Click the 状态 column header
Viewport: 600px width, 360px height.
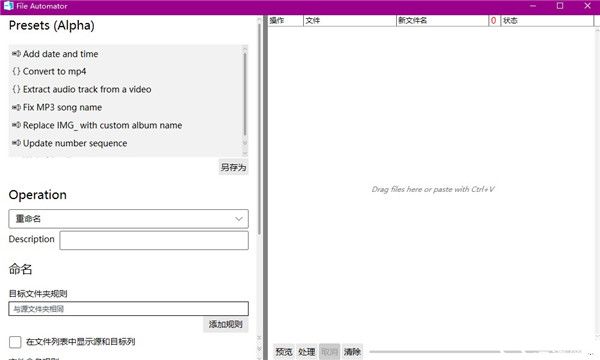click(547, 21)
